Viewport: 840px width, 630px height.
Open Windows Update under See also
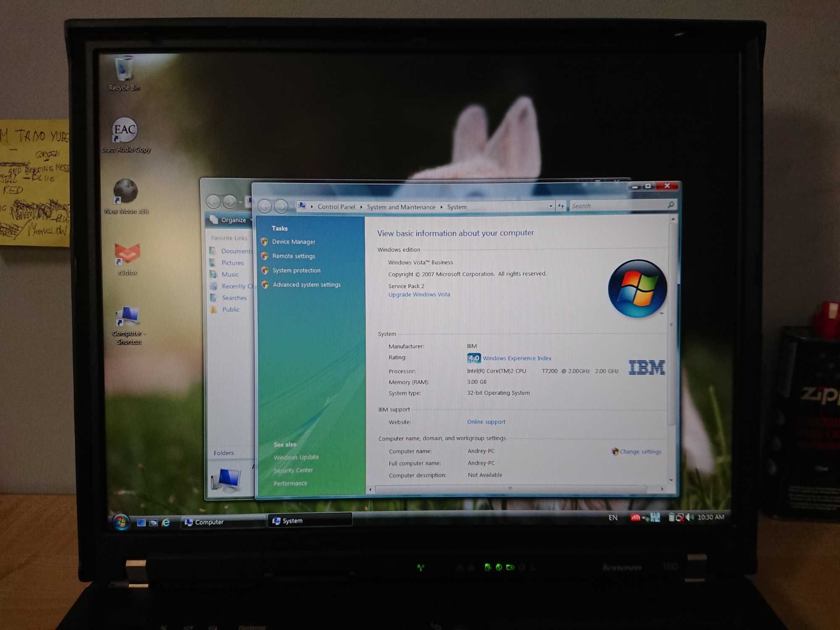tap(296, 457)
